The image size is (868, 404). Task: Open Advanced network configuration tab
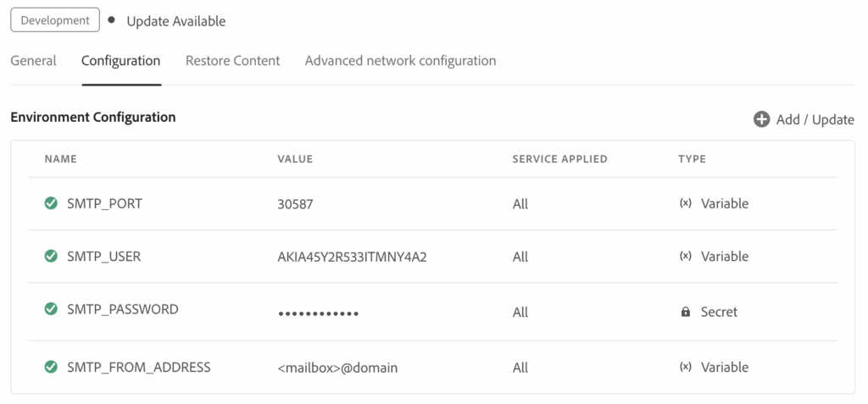pyautogui.click(x=400, y=61)
